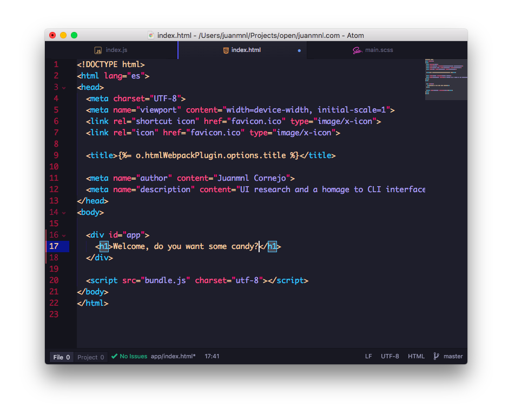The image size is (515, 420).
Task: Click the window title text
Action: coord(260,35)
